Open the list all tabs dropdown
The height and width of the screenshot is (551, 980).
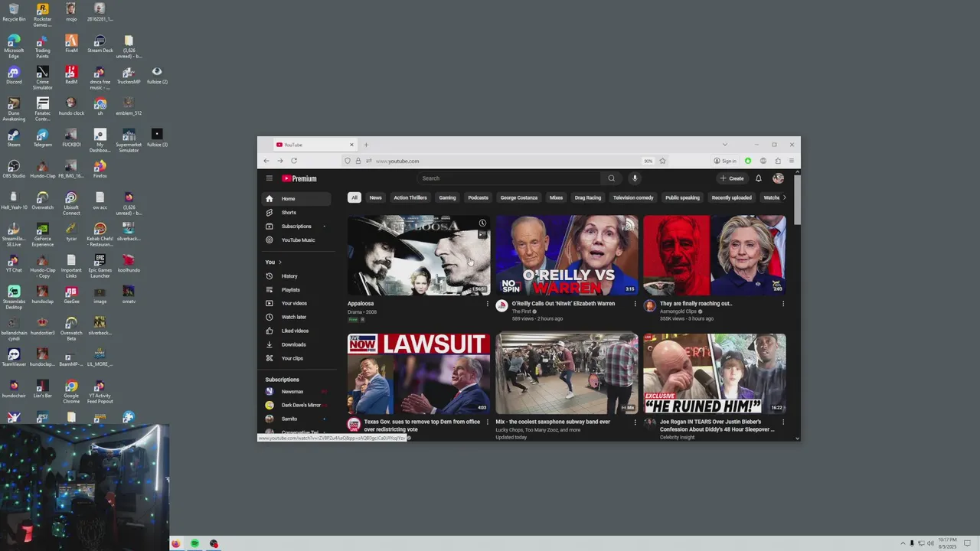(x=724, y=145)
